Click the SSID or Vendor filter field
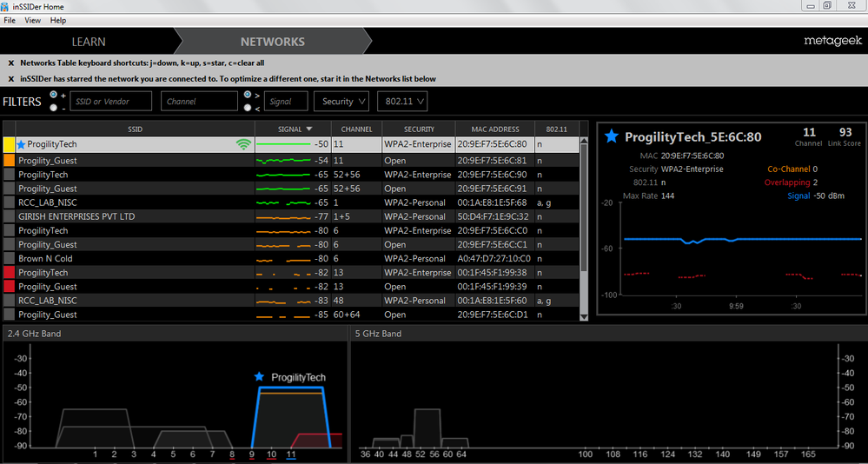Viewport: 868px width, 464px height. tap(111, 102)
